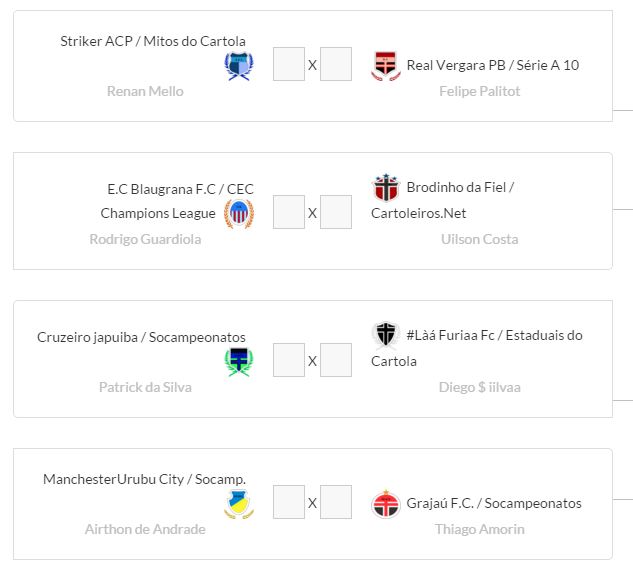Click the E.C Blaugrana F.C crest

click(239, 213)
